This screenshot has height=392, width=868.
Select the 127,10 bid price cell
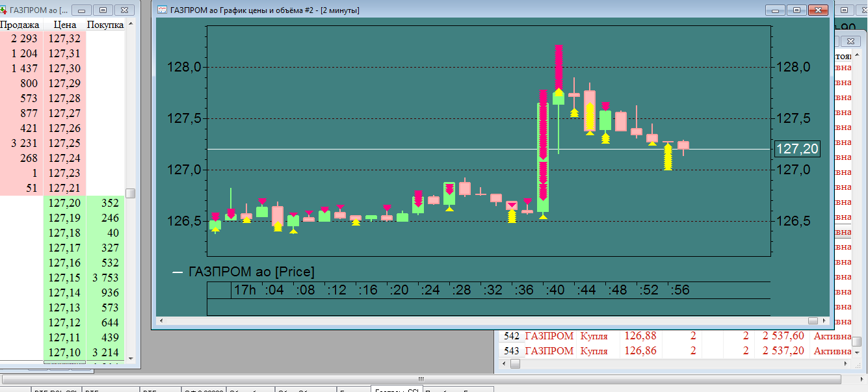tap(64, 352)
